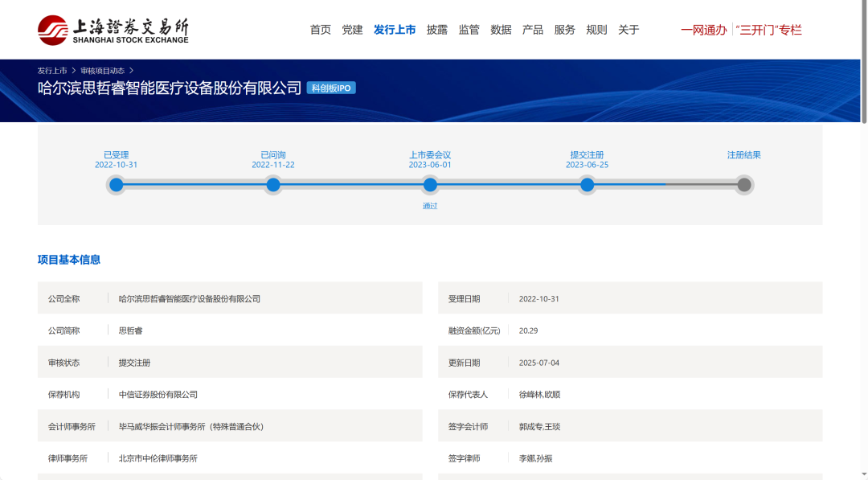Open the "三开门"专栏 link

coord(769,30)
